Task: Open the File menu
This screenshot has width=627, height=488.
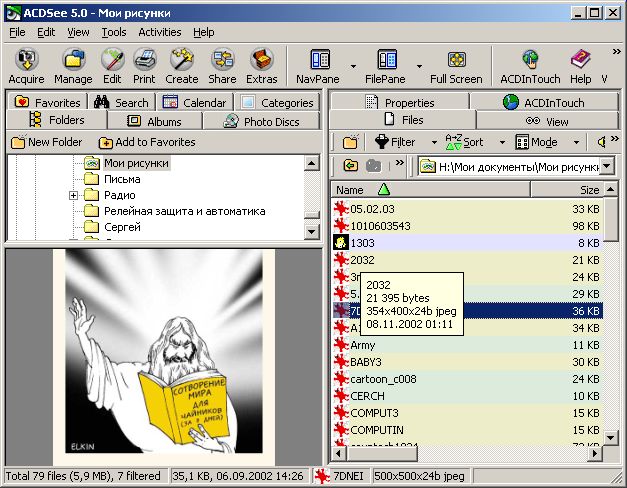Action: point(17,32)
